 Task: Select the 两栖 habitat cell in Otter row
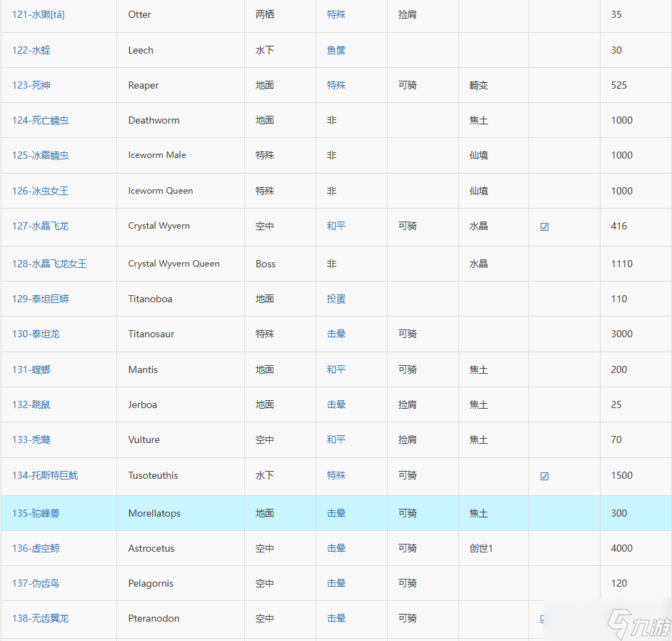pyautogui.click(x=265, y=14)
